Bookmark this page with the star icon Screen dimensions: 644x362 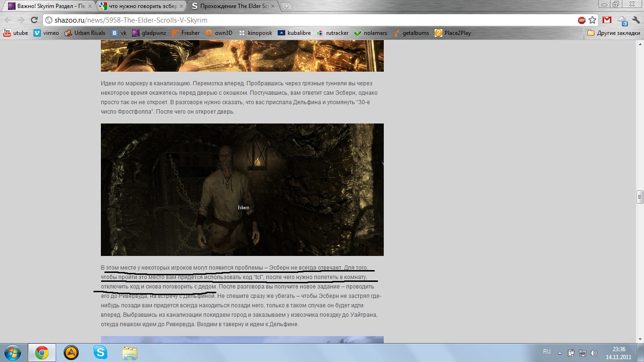tap(593, 20)
